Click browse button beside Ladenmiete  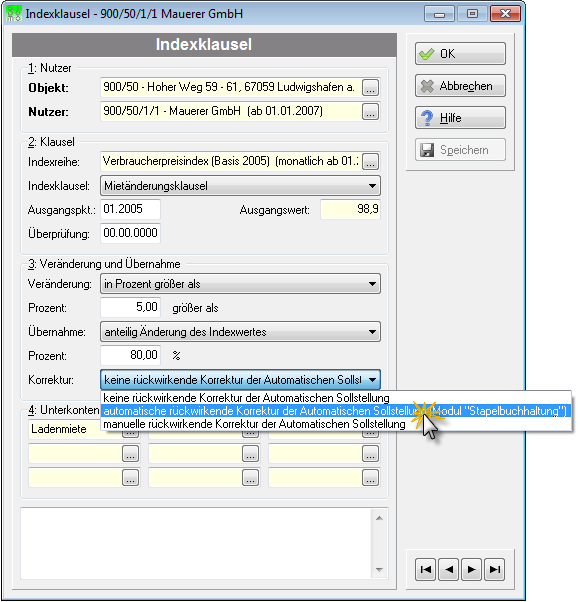click(131, 434)
